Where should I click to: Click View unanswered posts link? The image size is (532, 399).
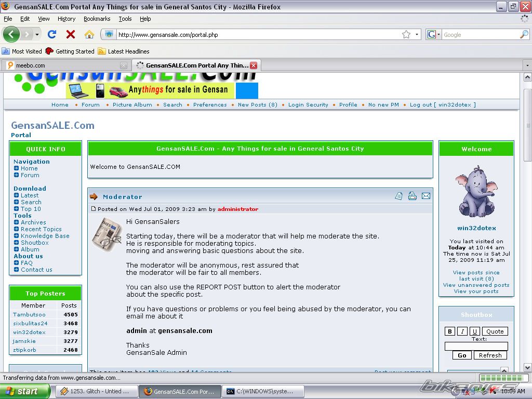(476, 285)
